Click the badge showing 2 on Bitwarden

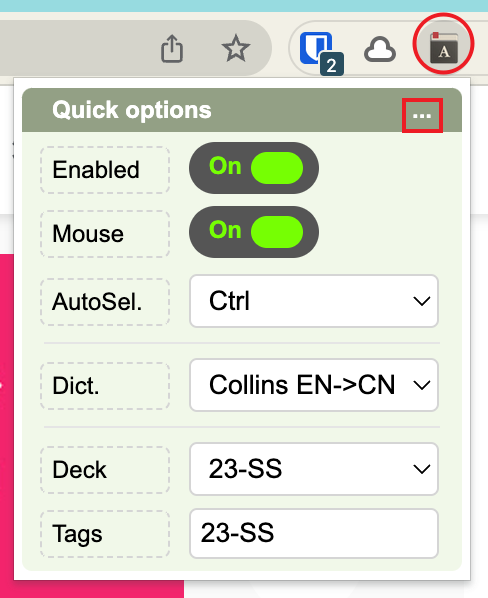point(332,64)
